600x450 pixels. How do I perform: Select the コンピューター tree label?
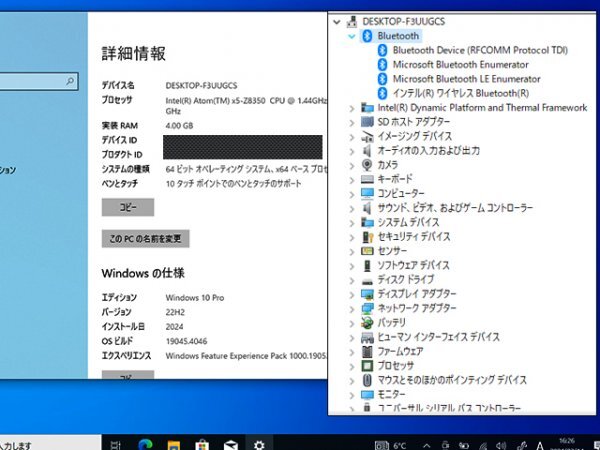tap(401, 194)
